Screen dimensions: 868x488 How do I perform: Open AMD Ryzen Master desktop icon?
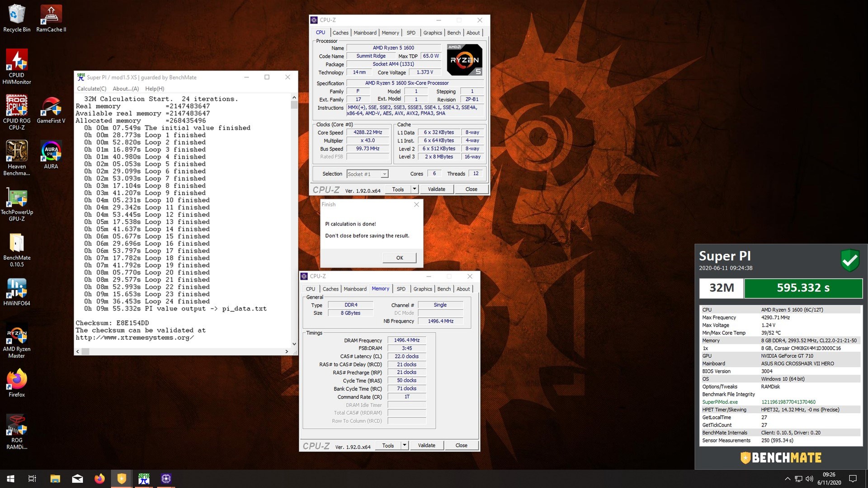pyautogui.click(x=17, y=341)
